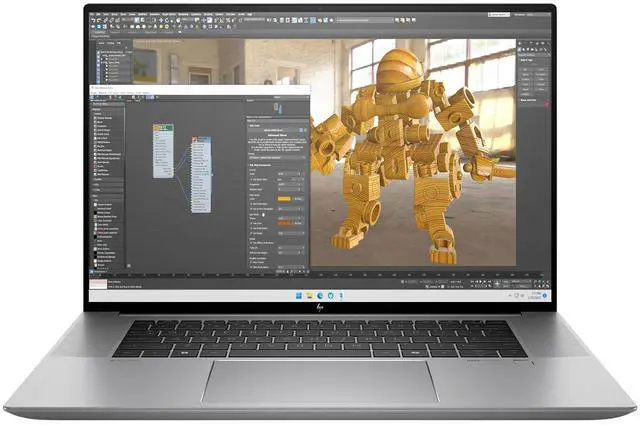Viewport: 640px width, 425px height.
Task: Toggle the Layer Explorer toolbar icon
Action: pos(288,20)
